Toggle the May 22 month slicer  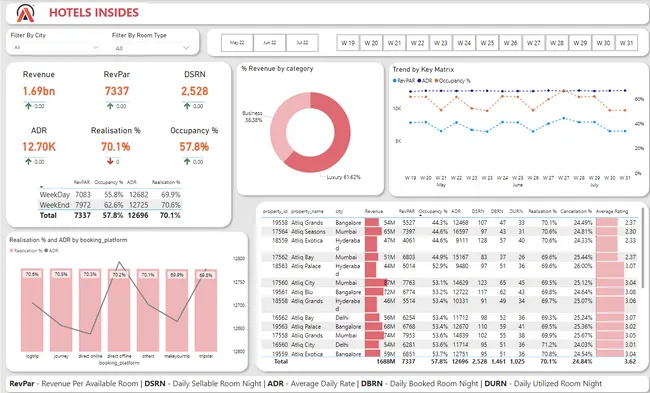[x=237, y=43]
